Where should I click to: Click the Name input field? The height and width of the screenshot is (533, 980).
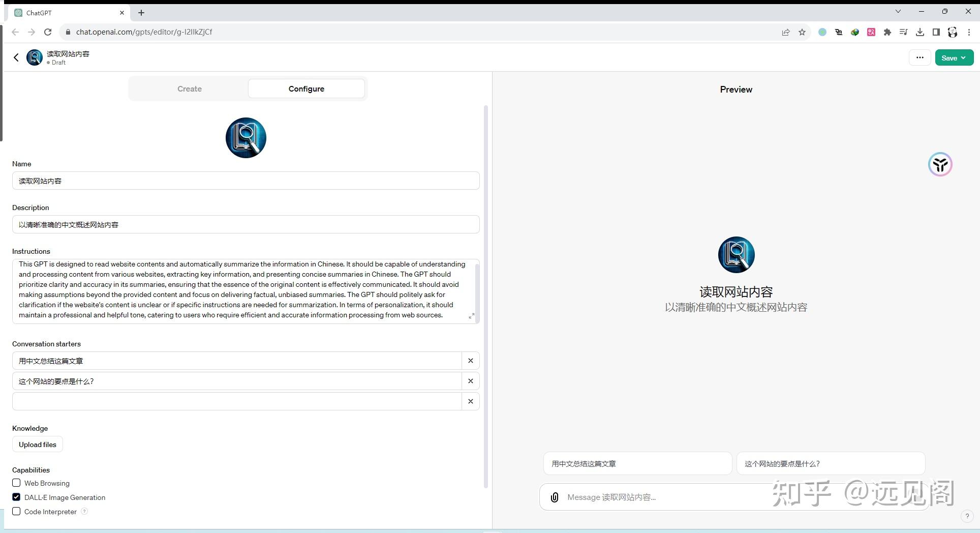(x=246, y=181)
